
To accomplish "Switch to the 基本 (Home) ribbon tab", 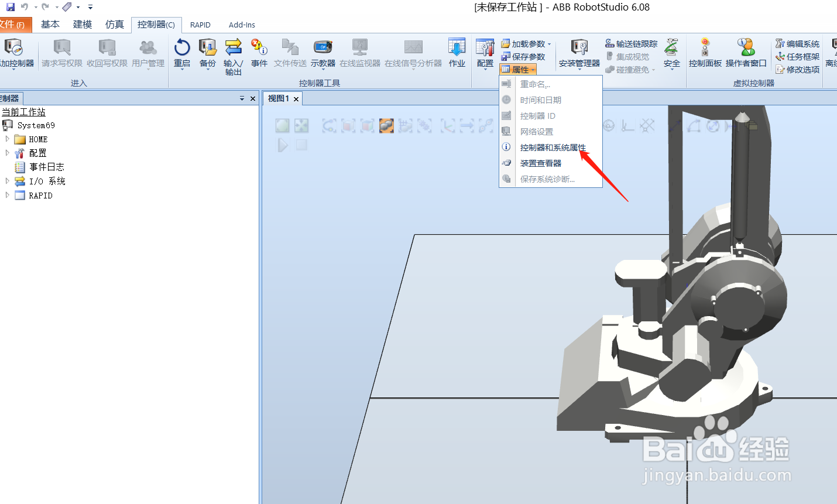I will (x=50, y=24).
